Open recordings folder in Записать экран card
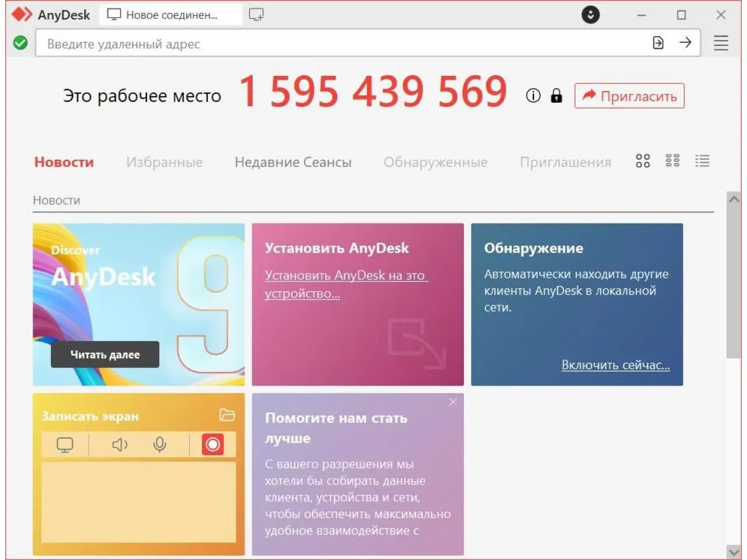 click(227, 415)
